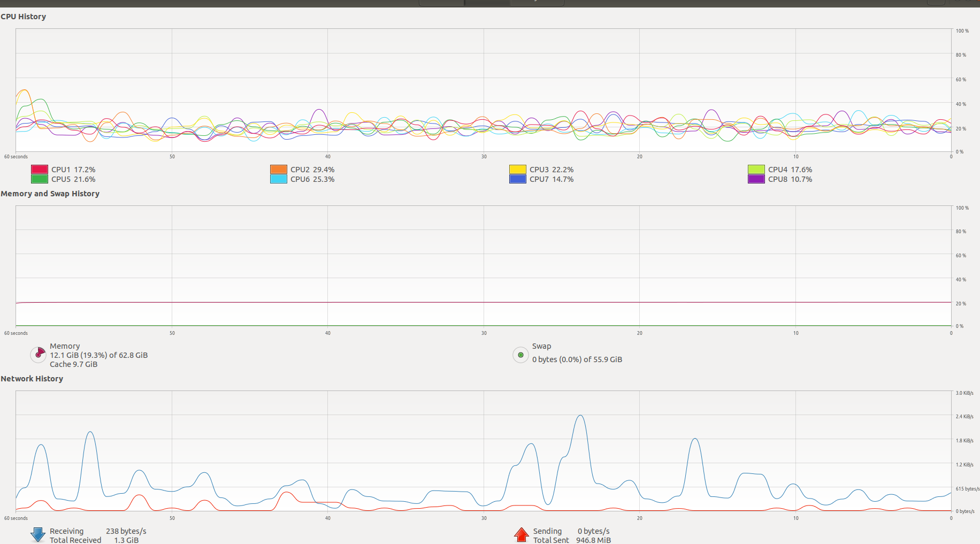The image size is (980, 544).
Task: Click the Memory pie chart icon
Action: 39,354
